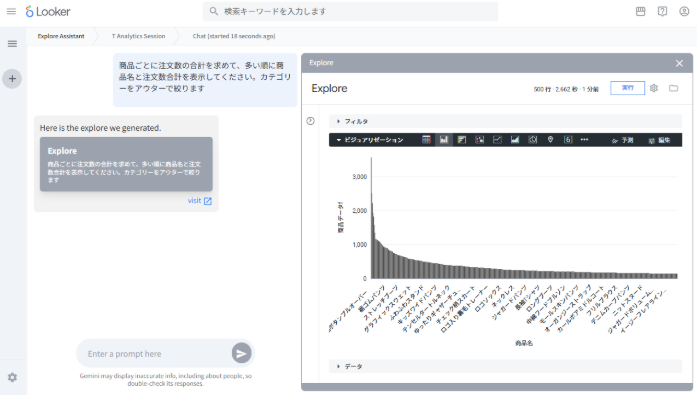Show more visualization types
Image resolution: width=697 pixels, height=395 pixels.
(585, 140)
